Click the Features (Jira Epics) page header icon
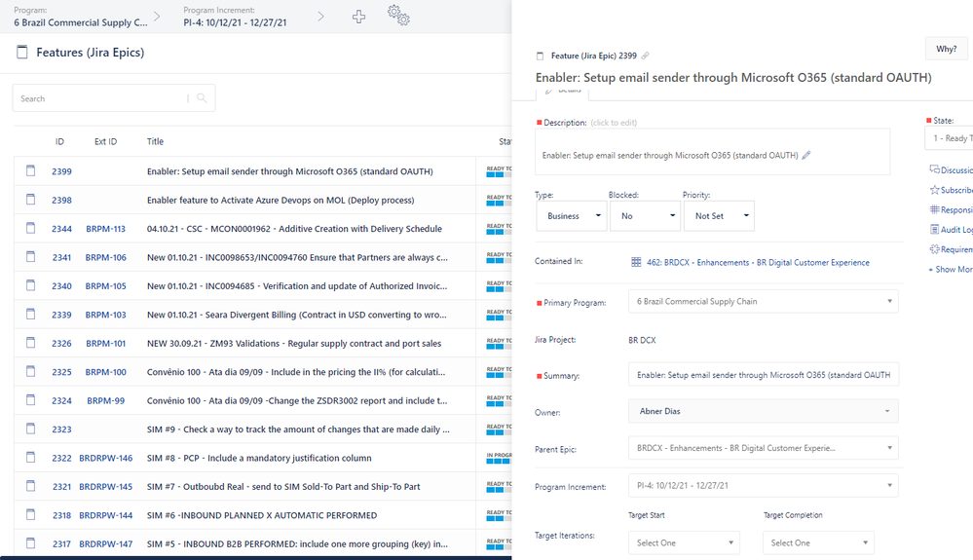The width and height of the screenshot is (973, 560). pos(22,52)
